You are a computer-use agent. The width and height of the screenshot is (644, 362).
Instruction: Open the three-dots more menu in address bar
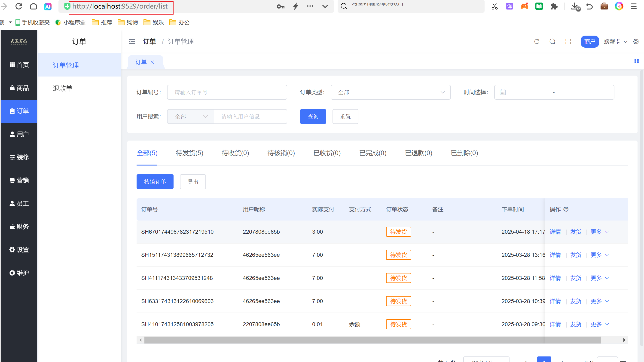click(310, 6)
